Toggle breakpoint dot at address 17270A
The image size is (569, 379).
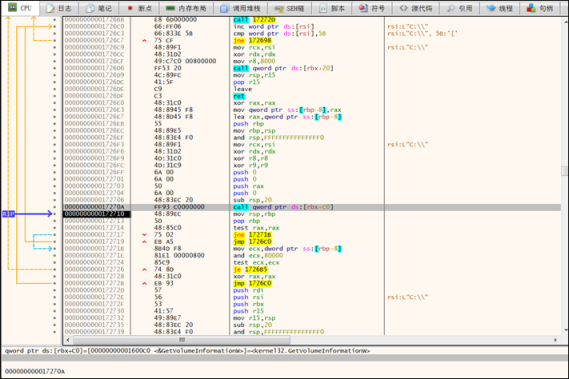54,207
